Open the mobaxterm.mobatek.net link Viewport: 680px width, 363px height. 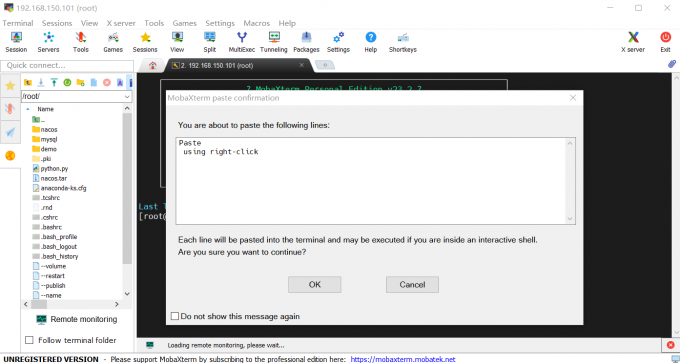tap(403, 359)
